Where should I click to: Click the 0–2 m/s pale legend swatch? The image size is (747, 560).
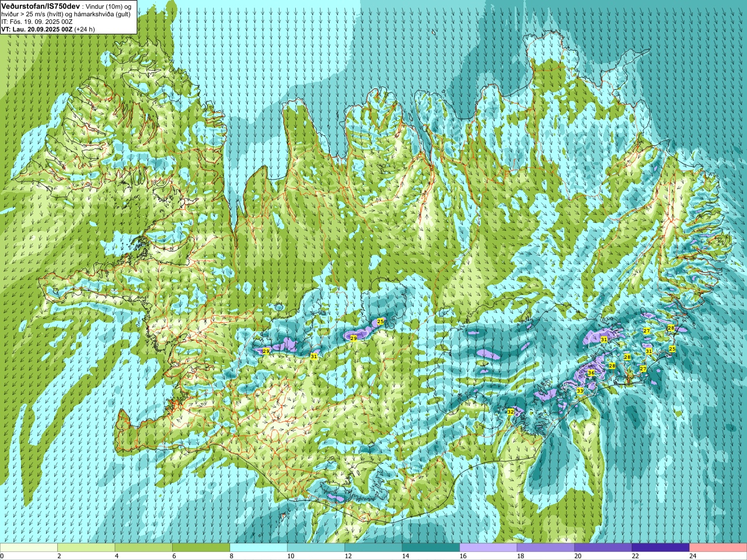click(29, 547)
